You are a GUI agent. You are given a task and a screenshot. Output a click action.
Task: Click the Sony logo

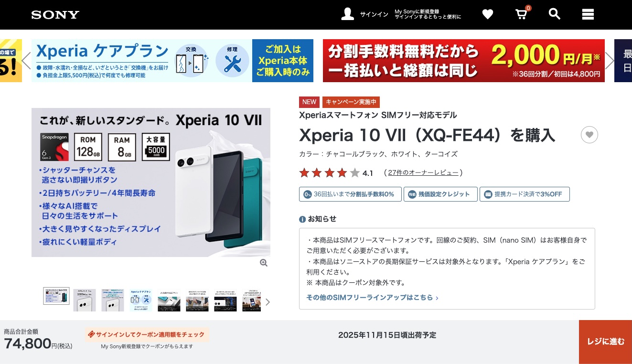pos(55,15)
